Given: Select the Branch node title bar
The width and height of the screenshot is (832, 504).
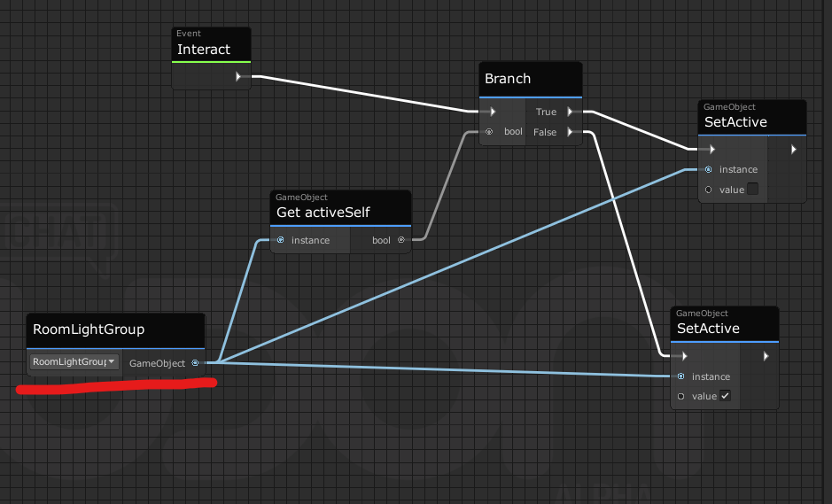Looking at the screenshot, I should (530, 79).
